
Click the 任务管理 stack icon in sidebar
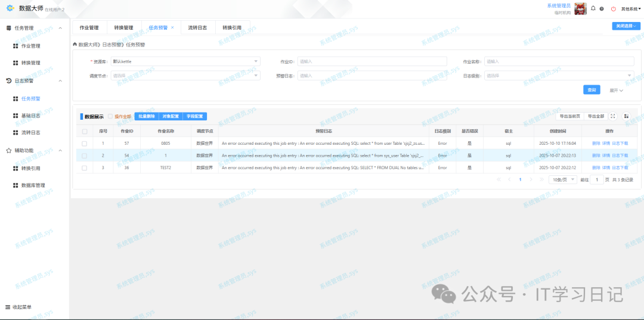click(8, 29)
